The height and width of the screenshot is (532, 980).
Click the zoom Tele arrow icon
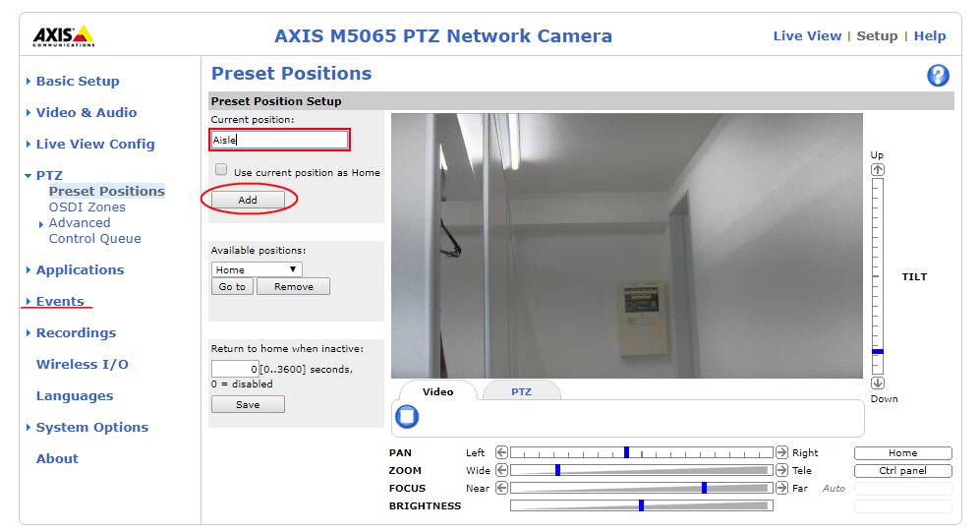(x=781, y=470)
